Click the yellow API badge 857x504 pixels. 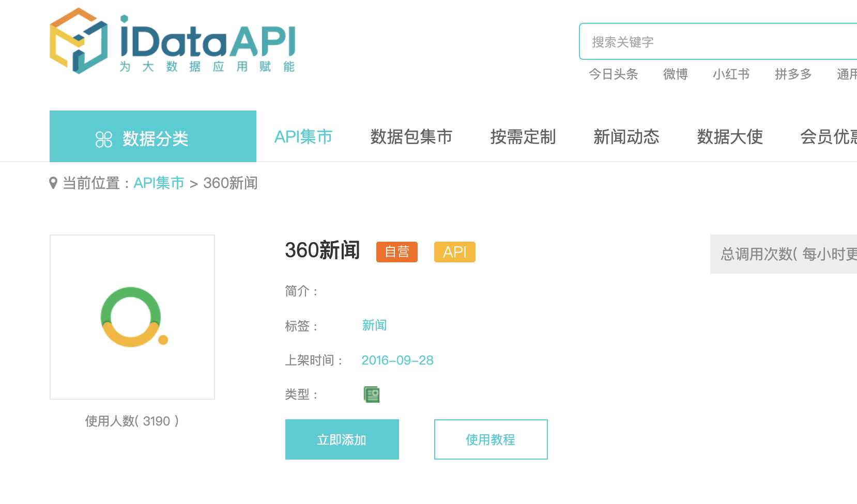pos(455,252)
